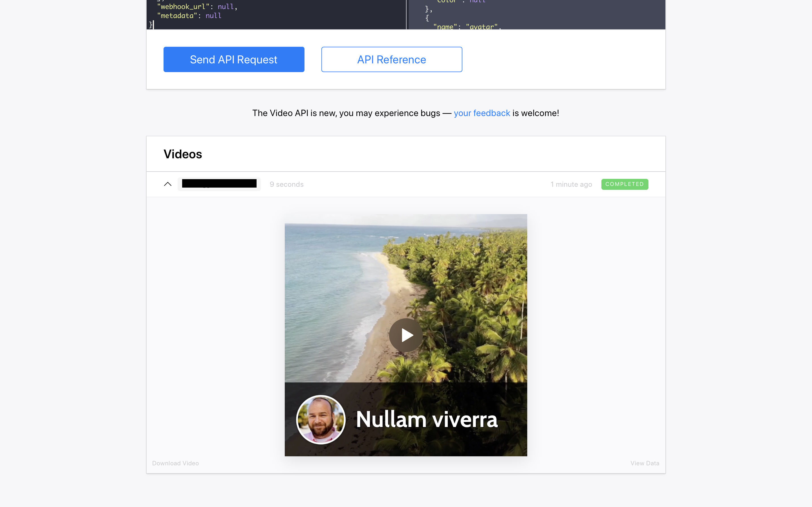
Task: Follow the 'your feedback' link
Action: (482, 113)
